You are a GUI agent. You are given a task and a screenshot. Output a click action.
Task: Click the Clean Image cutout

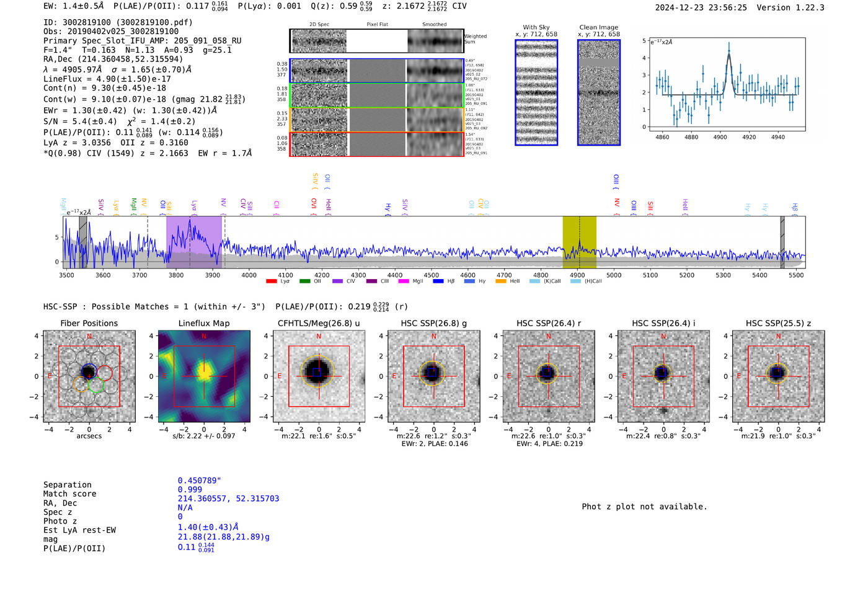tap(599, 92)
